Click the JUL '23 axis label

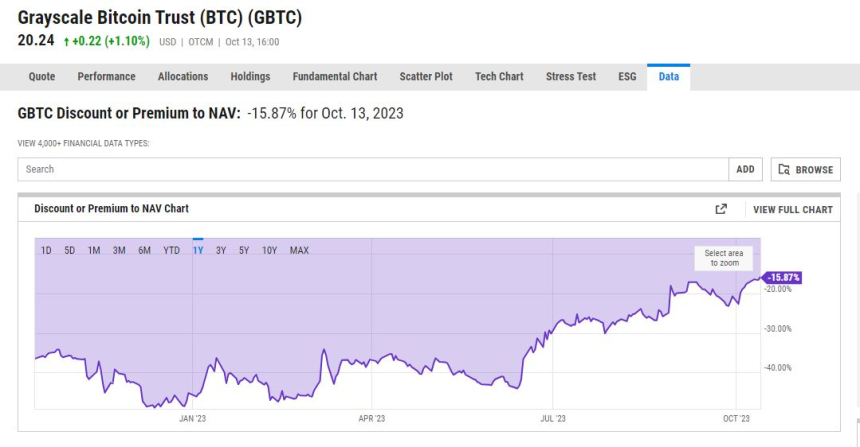(553, 418)
